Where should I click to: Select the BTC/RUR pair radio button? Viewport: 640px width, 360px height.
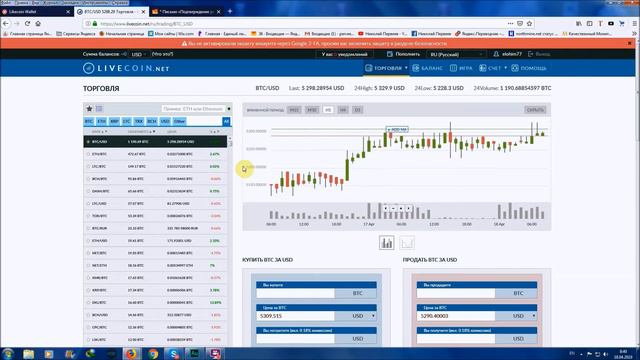(88, 228)
